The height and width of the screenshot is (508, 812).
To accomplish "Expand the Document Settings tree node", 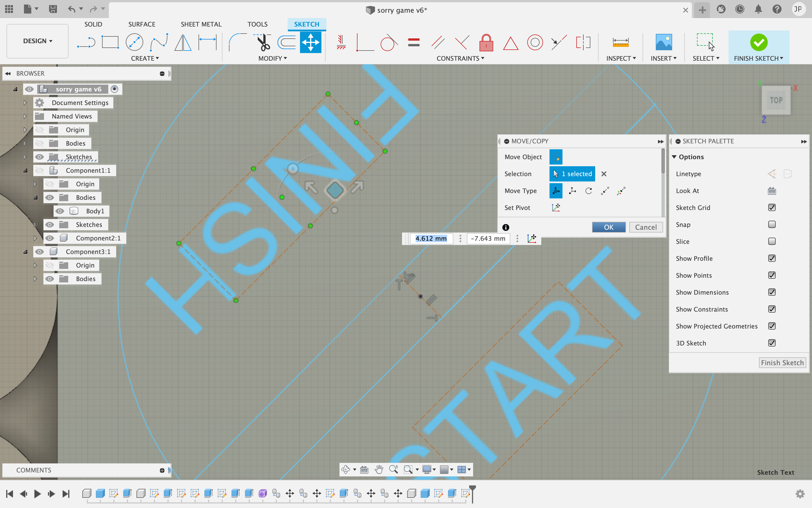I will click(x=25, y=102).
